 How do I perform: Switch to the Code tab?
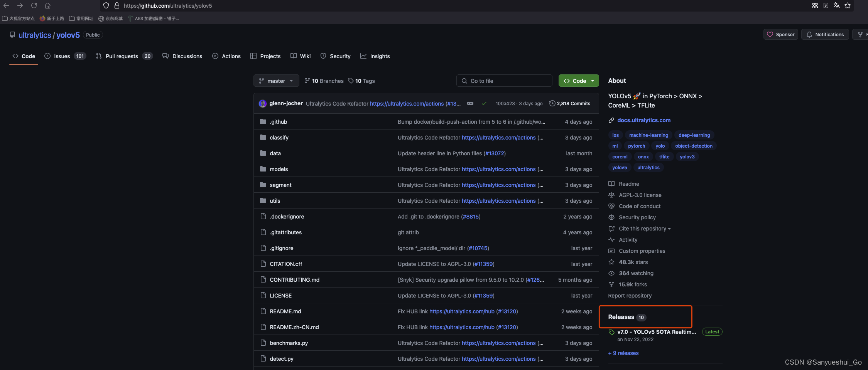[24, 56]
